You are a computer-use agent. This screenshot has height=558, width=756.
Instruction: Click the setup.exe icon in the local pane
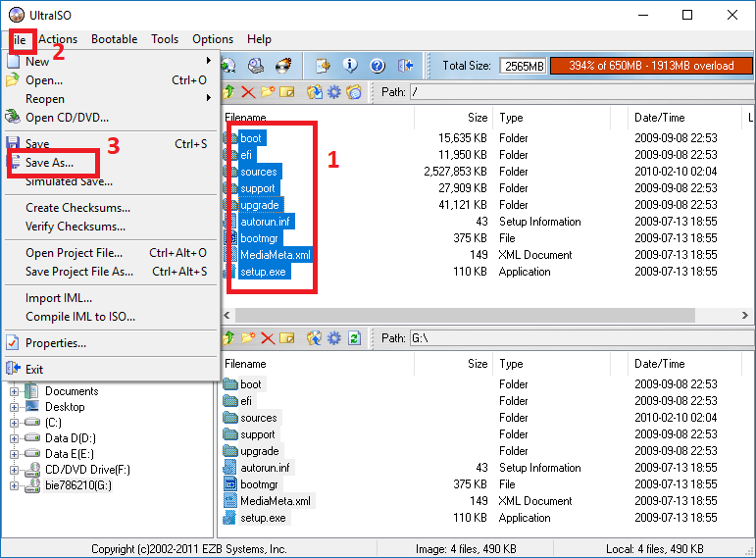point(230,518)
